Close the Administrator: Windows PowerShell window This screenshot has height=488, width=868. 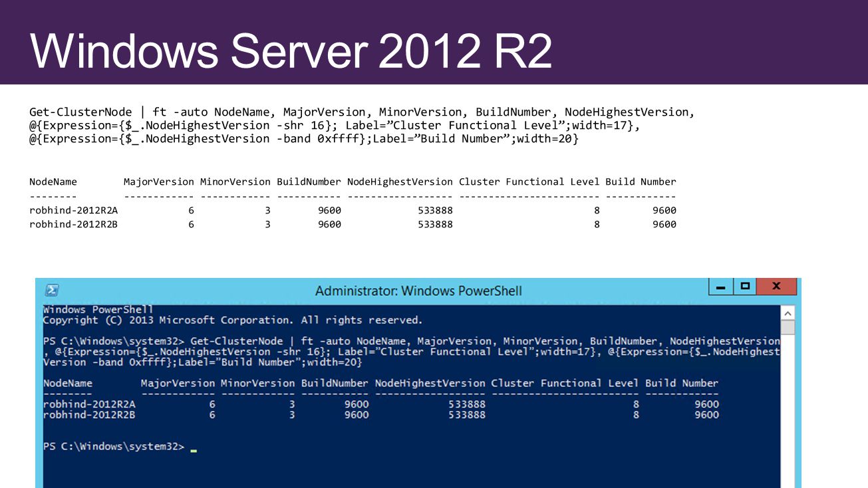point(776,286)
